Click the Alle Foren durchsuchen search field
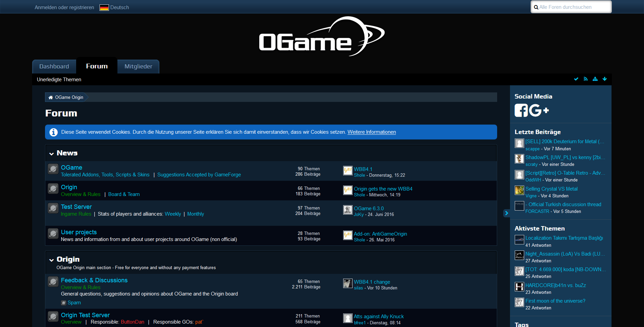Screen dimensions: 644x327 [x=571, y=7]
